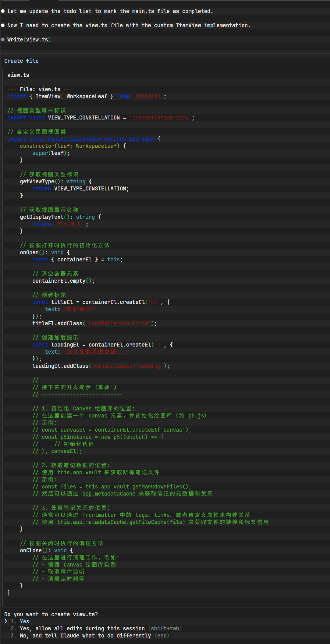Click the containerEl.empty(); line
The image size is (330, 644).
click(x=63, y=281)
